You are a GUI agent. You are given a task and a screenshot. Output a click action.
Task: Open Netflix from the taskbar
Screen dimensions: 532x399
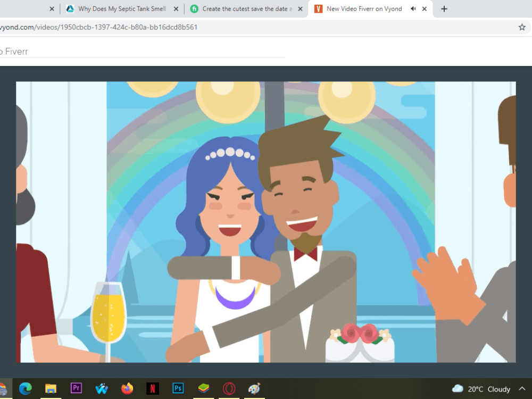coord(153,388)
